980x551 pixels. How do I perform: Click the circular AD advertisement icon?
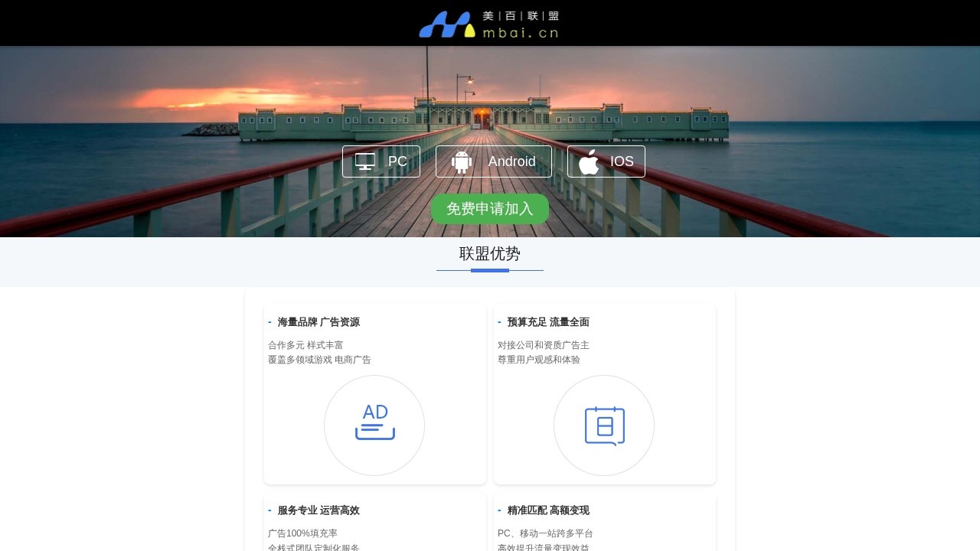[x=374, y=425]
